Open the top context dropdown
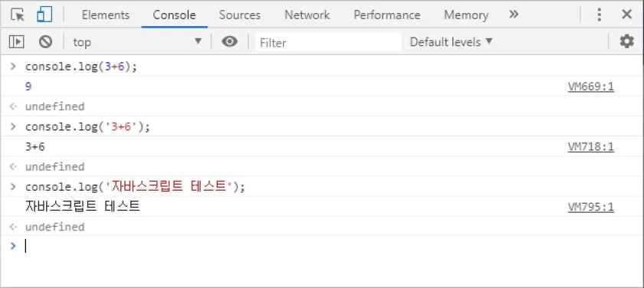The width and height of the screenshot is (644, 288). coord(137,42)
